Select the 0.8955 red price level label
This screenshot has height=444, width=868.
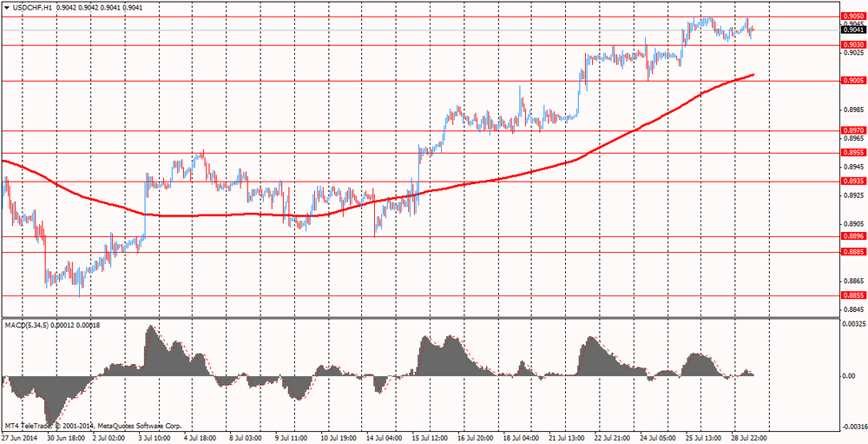(x=852, y=152)
